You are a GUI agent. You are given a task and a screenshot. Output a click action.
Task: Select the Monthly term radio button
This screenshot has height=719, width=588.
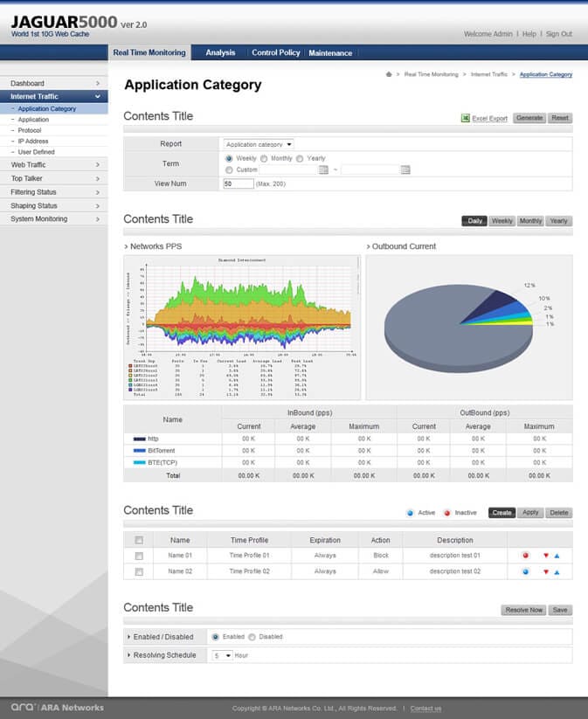coord(264,158)
